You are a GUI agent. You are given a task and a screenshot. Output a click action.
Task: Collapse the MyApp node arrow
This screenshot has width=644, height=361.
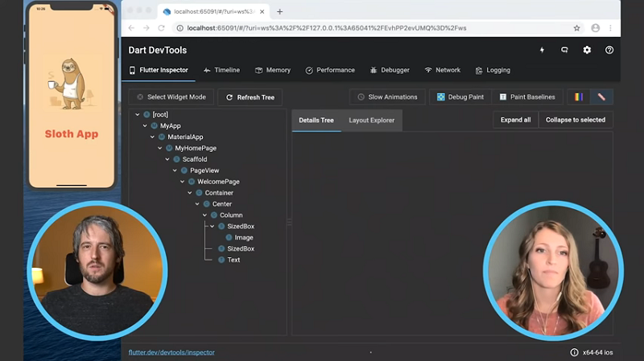click(145, 125)
